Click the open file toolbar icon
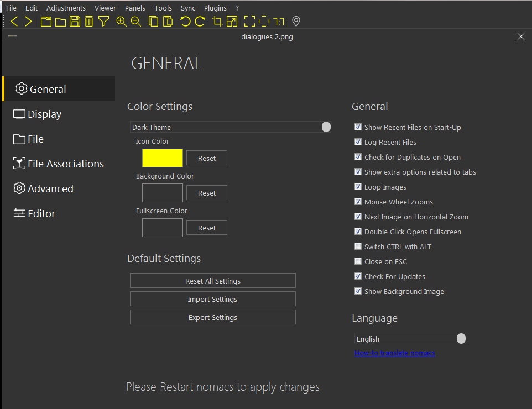The height and width of the screenshot is (409, 532). tap(46, 22)
